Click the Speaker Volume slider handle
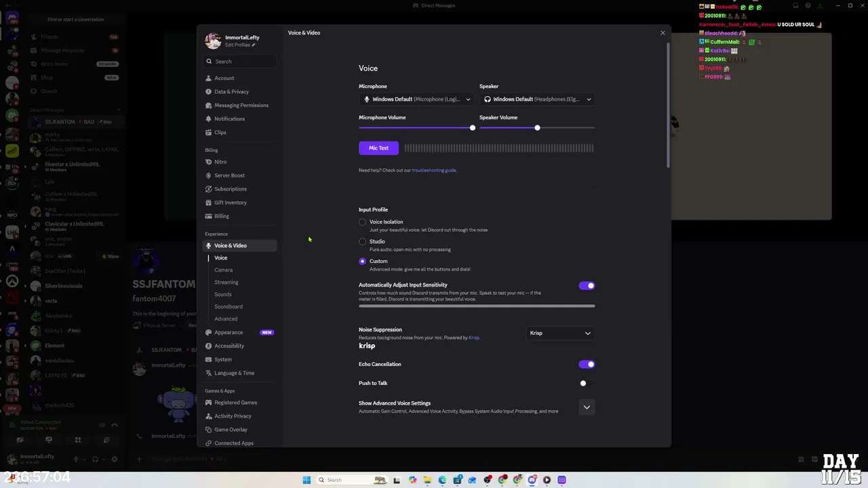The width and height of the screenshot is (868, 488). click(x=537, y=127)
